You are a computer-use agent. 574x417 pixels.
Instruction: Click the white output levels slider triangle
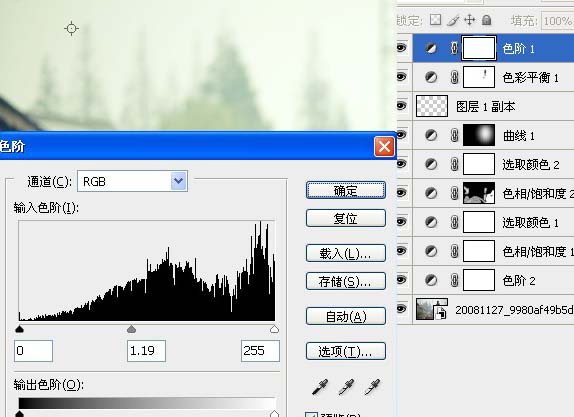274,414
